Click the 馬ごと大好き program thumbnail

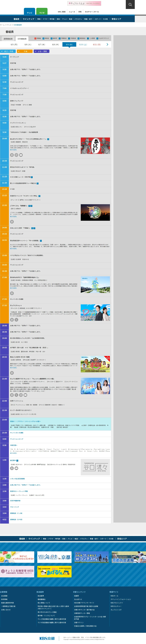pos(95,364)
